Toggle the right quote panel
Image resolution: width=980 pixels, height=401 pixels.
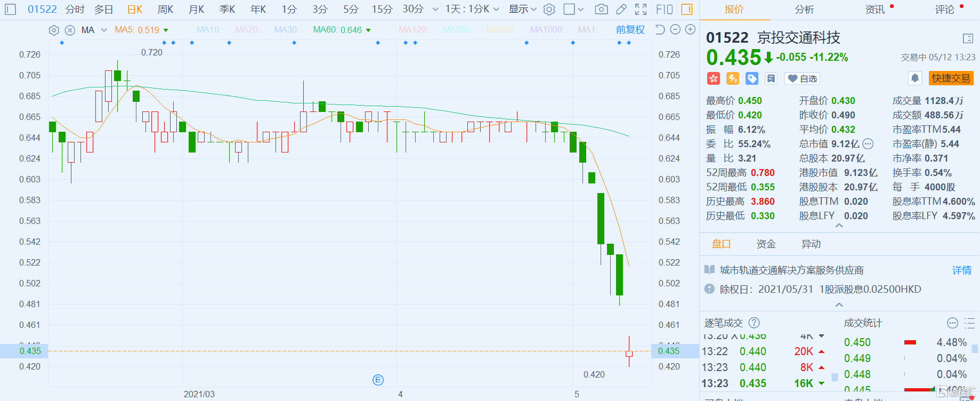[x=687, y=9]
